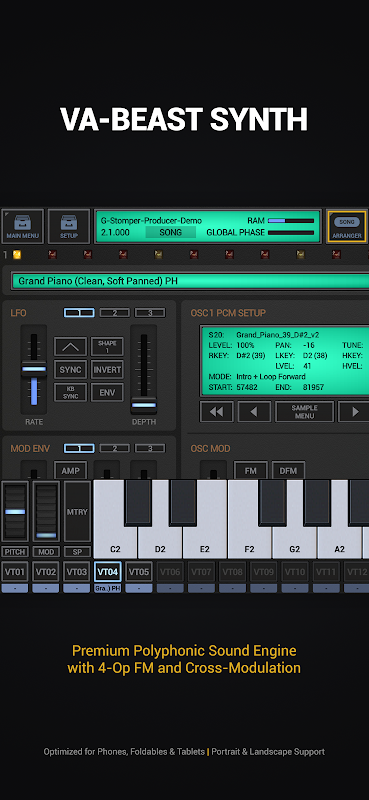Image resolution: width=369 pixels, height=800 pixels.
Task: Select synth track VT09
Action: click(x=263, y=572)
